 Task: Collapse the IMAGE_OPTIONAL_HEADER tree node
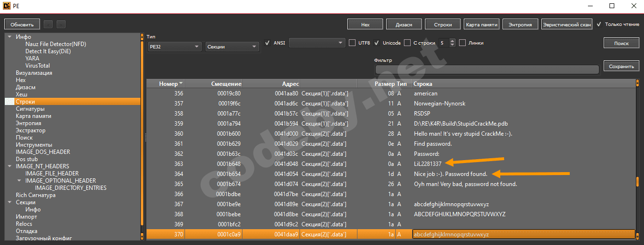(19, 181)
